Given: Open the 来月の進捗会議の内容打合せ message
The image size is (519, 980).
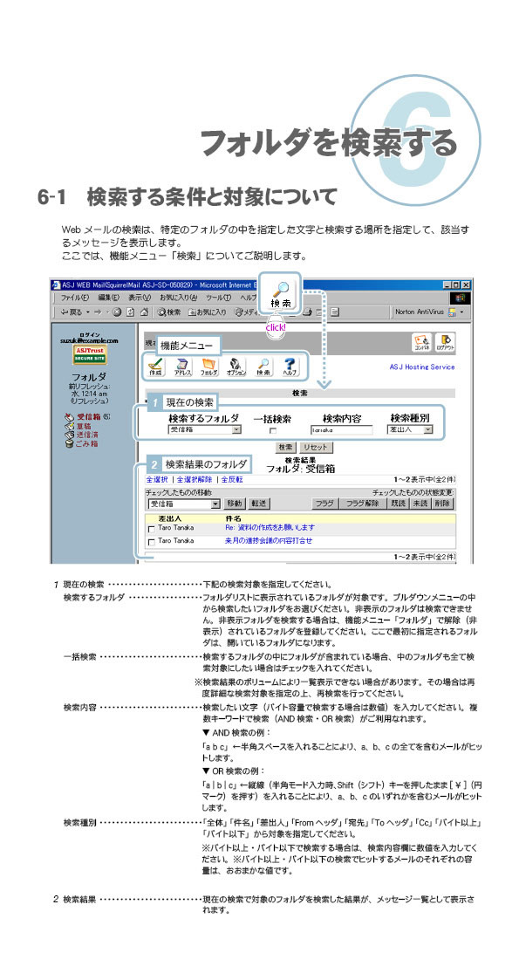Looking at the screenshot, I should (269, 540).
